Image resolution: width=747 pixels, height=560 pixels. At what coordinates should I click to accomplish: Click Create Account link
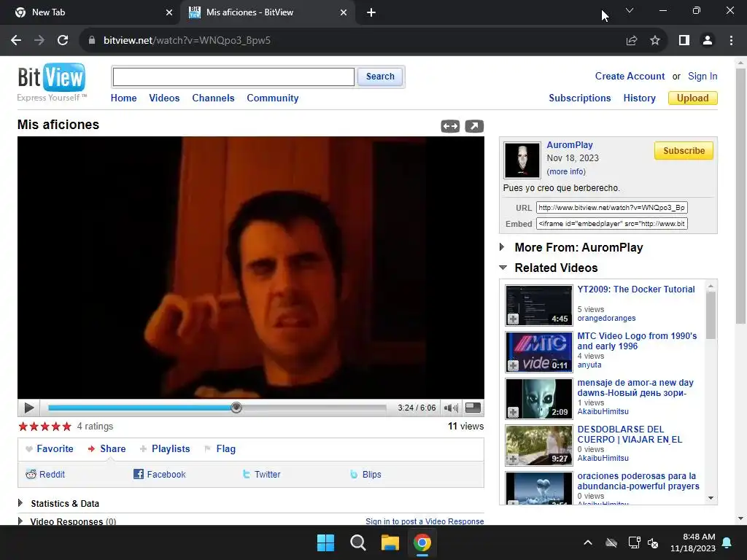pos(630,76)
